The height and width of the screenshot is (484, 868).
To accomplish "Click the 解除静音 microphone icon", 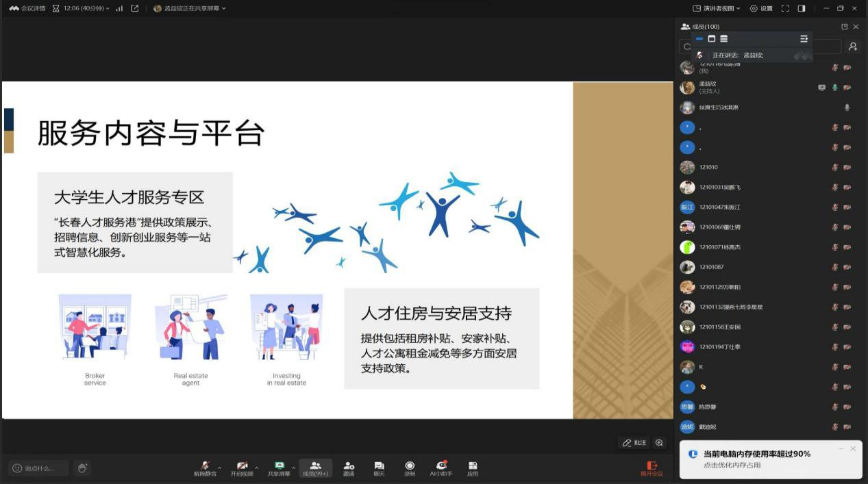I will click(204, 466).
